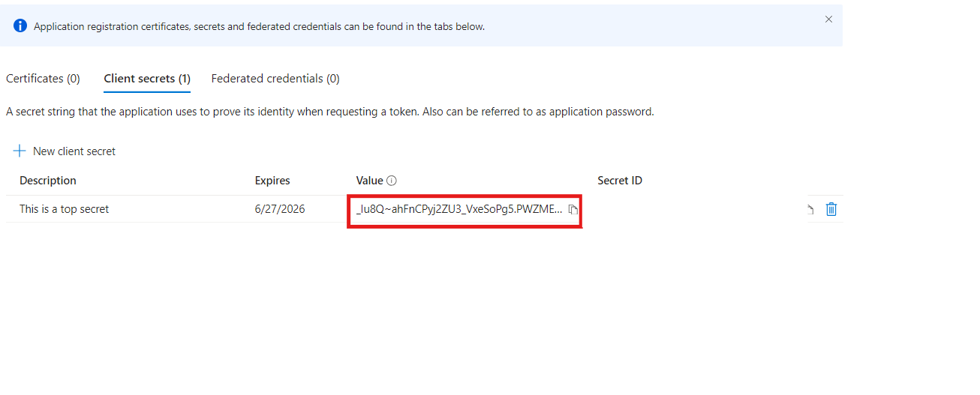Click the 6/27/2026 expiry date cell
980x395 pixels.
[x=280, y=209]
